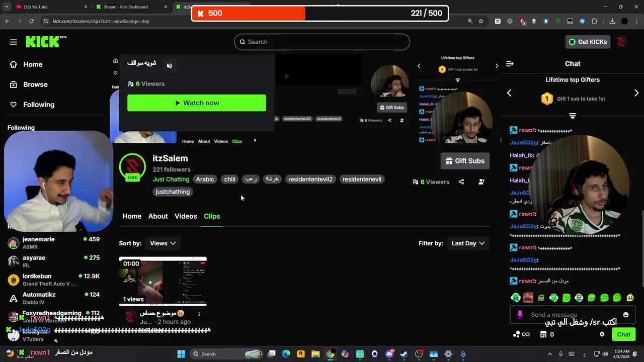Click the Watch now button
Image resolution: width=644 pixels, height=362 pixels.
tap(197, 103)
